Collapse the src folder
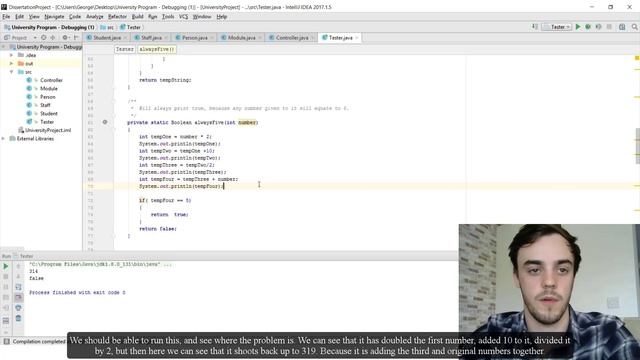The height and width of the screenshot is (360, 640). 11,72
